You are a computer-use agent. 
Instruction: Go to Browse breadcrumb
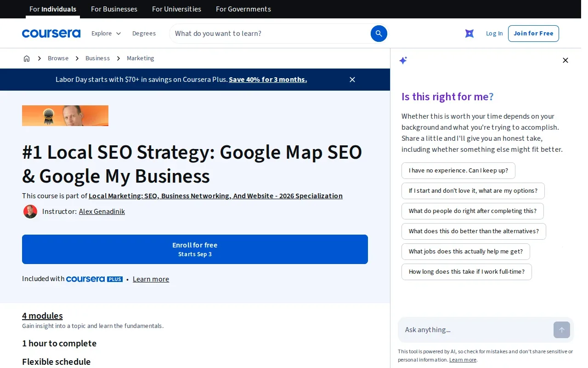tap(58, 58)
